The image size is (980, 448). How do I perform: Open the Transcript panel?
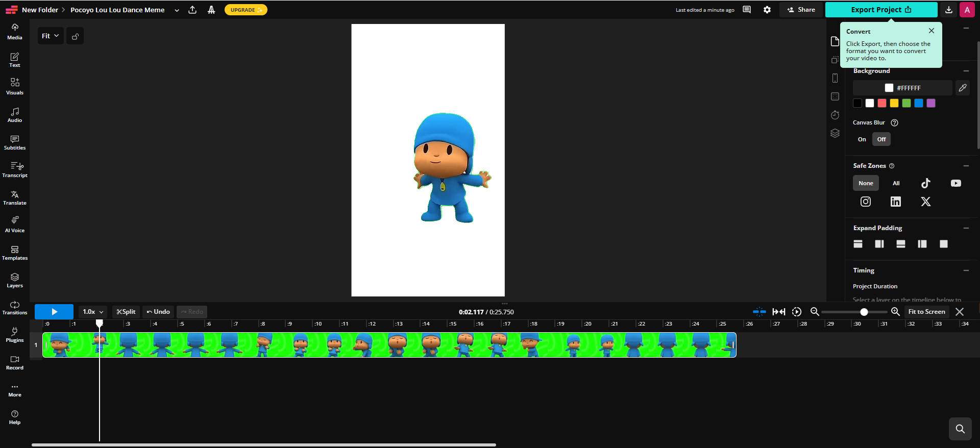[14, 169]
